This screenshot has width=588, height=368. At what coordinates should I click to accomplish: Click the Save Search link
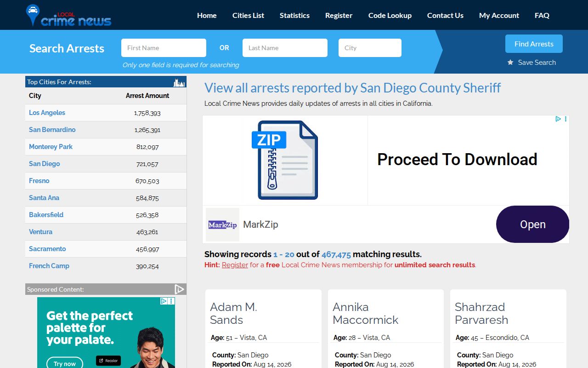tap(537, 62)
